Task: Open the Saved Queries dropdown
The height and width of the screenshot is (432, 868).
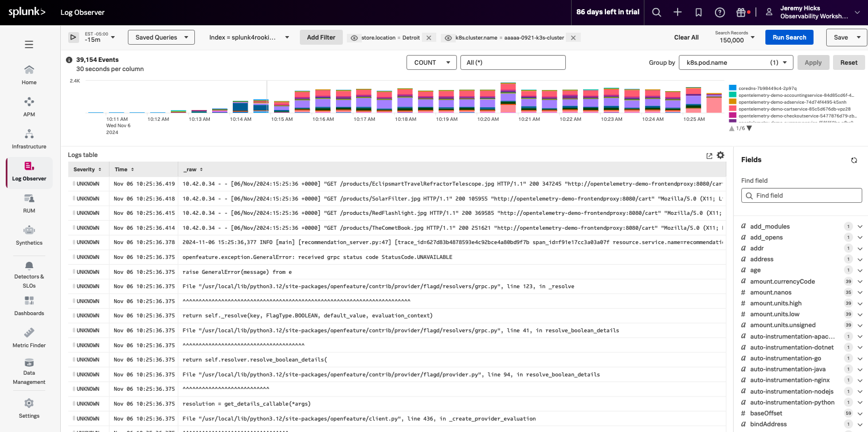Action: pyautogui.click(x=161, y=37)
